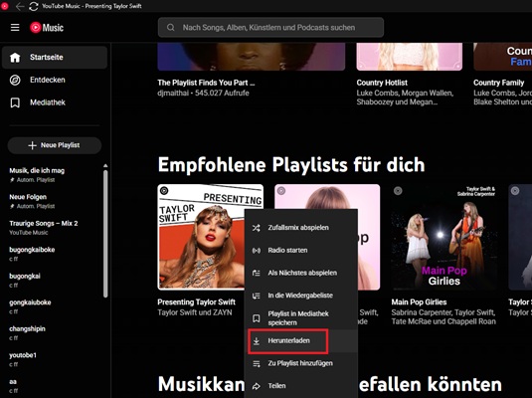Open the Presenting Taylor Swift title link
This screenshot has width=532, height=398.
point(197,301)
